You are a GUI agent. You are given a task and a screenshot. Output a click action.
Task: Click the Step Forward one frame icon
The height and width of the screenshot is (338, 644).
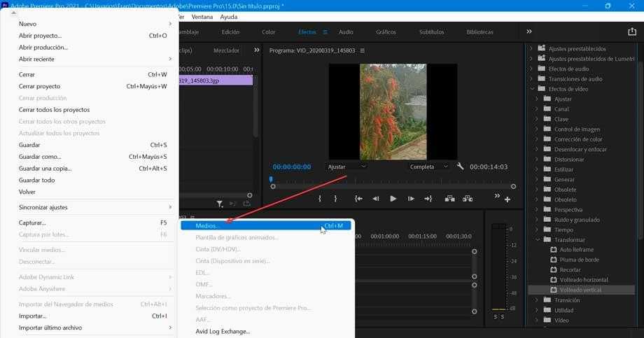(x=411, y=199)
